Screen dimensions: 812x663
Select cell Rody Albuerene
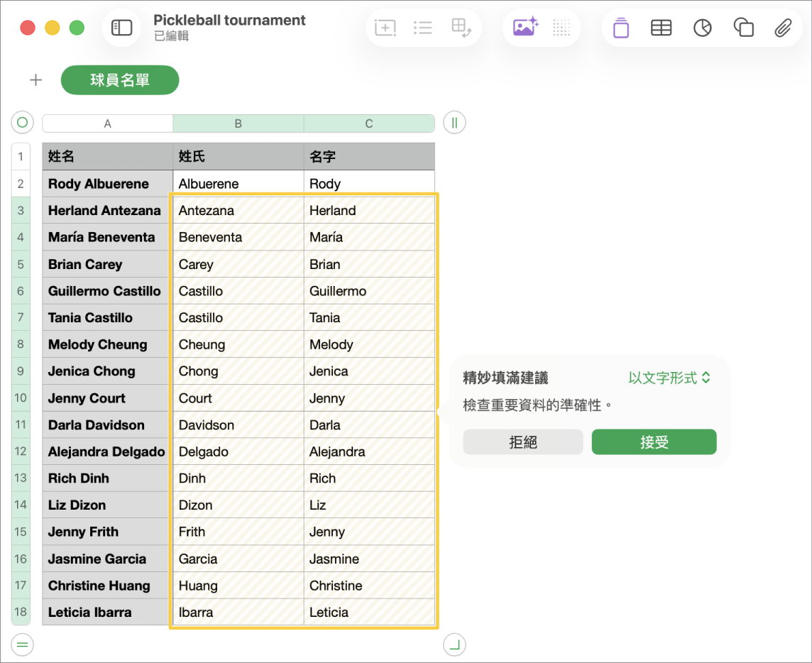tap(107, 183)
